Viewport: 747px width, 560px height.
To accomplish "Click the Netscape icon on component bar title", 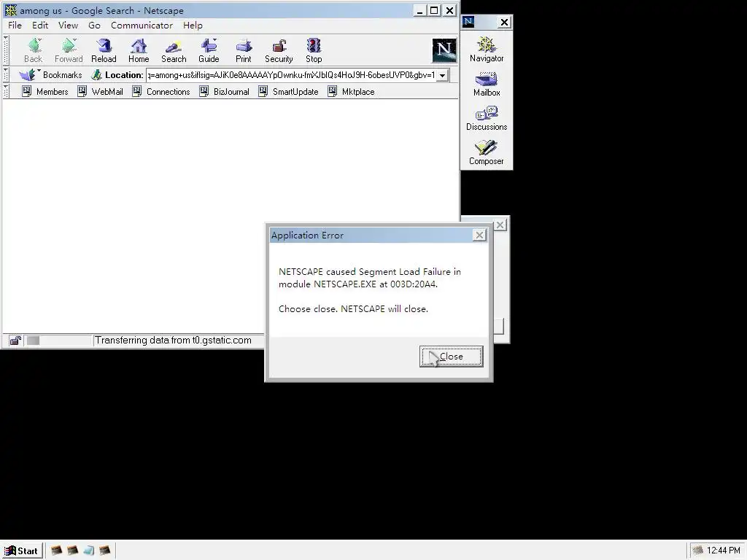I will 469,21.
